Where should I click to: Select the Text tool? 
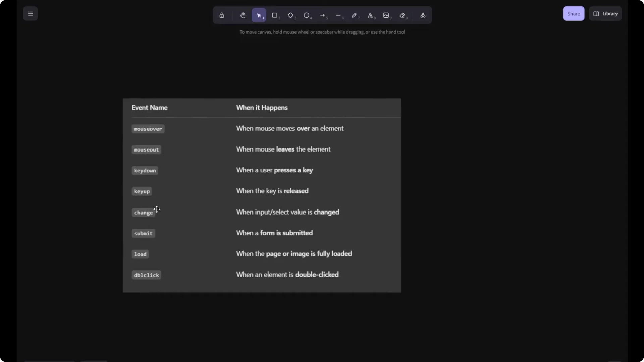[x=371, y=15]
